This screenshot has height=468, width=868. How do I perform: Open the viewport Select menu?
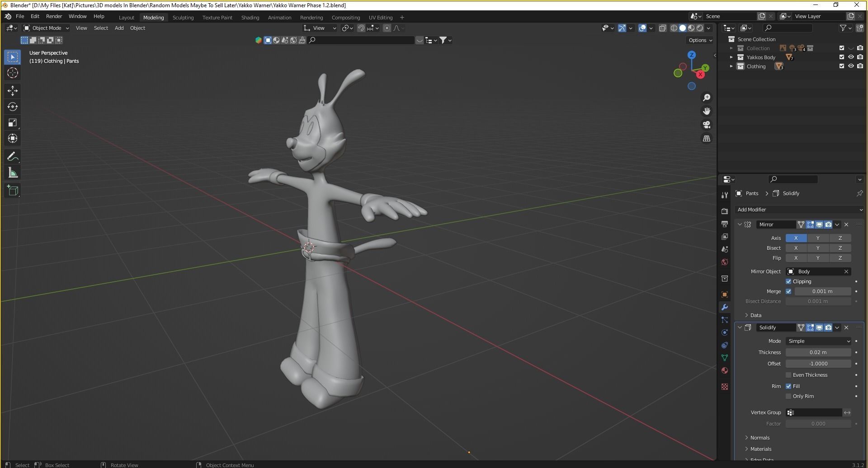click(101, 28)
